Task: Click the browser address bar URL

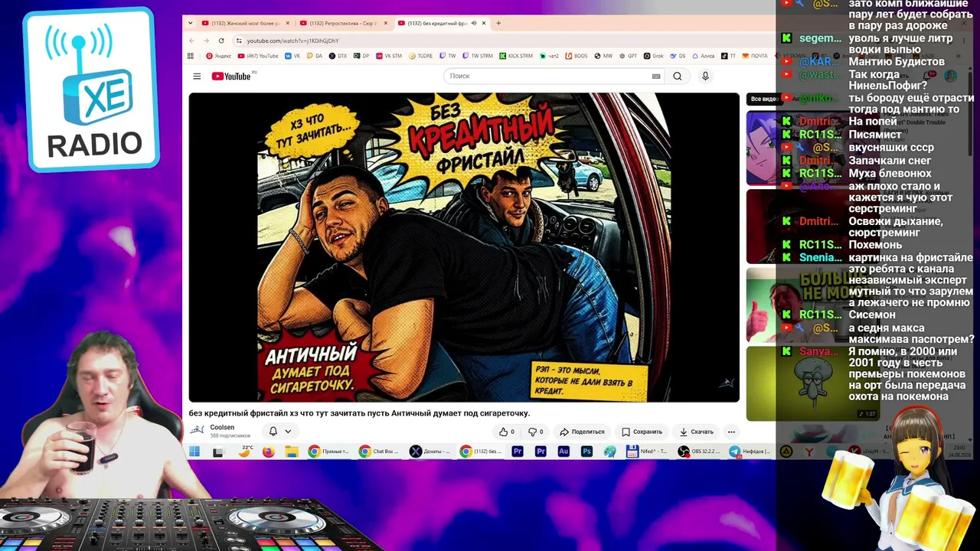Action: tap(292, 41)
